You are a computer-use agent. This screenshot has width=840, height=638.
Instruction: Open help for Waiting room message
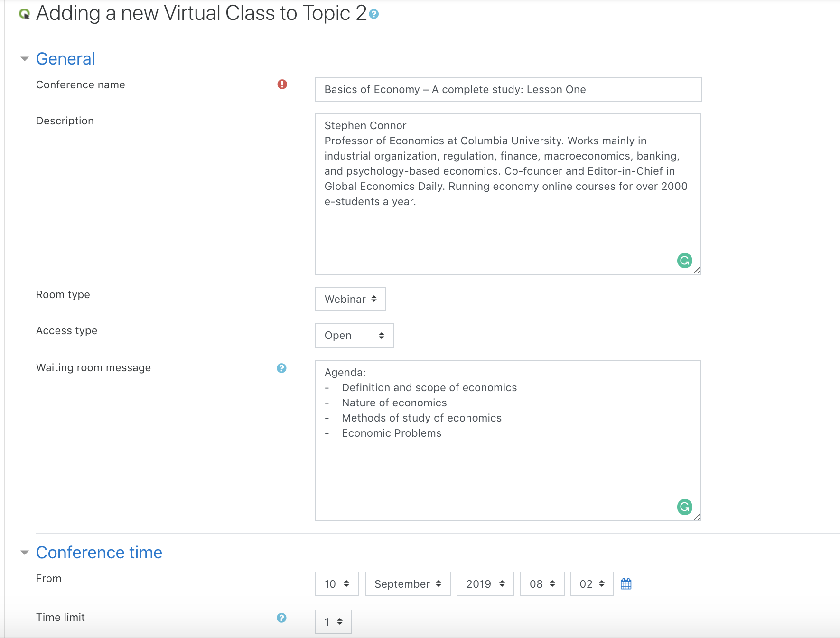(281, 368)
